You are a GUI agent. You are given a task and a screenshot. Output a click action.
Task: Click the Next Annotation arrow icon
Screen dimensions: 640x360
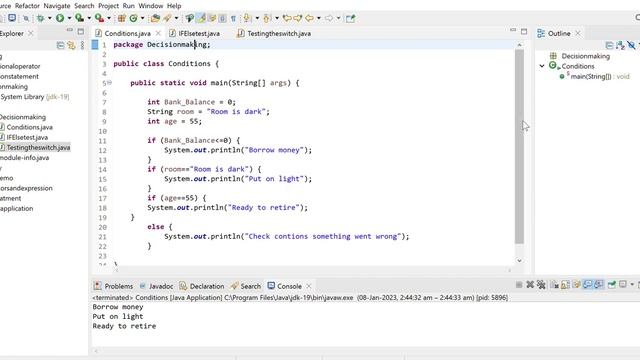tap(247, 18)
